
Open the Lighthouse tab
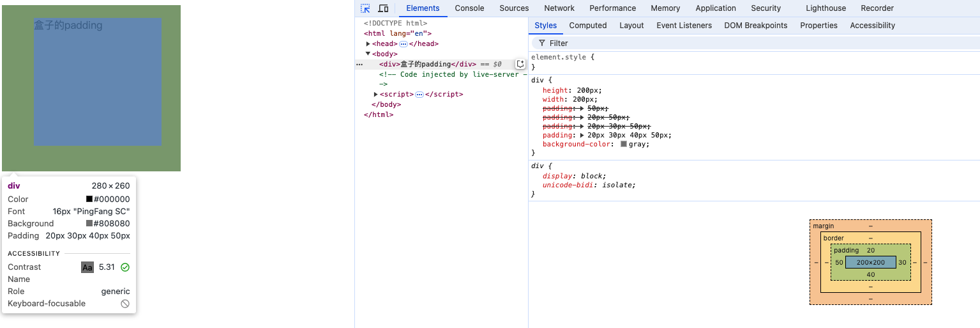click(825, 8)
